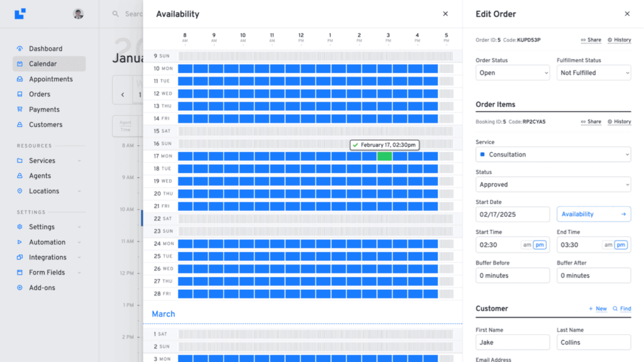Click the Dashboard icon in the sidebar
Image resolution: width=644 pixels, height=362 pixels.
19,48
